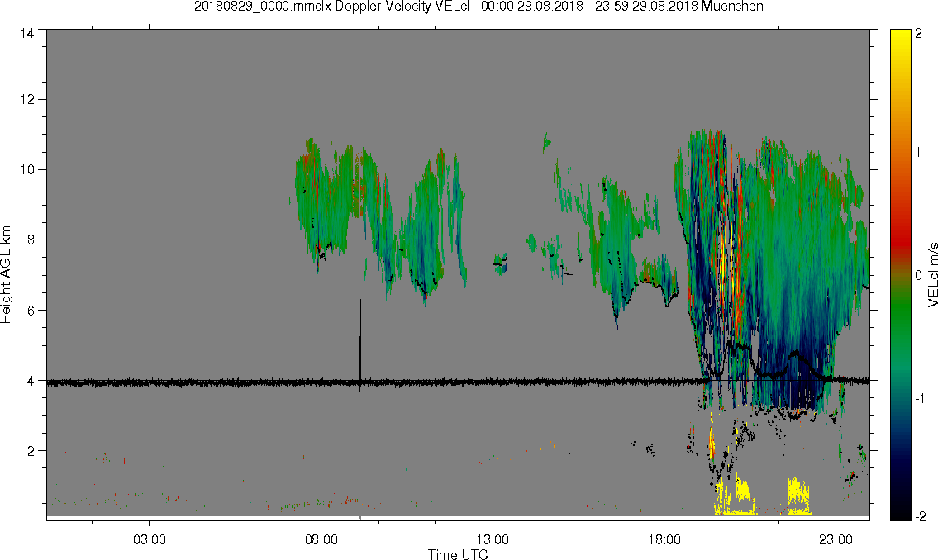Click the 08:00 time axis label
This screenshot has height=560, width=938.
click(321, 539)
